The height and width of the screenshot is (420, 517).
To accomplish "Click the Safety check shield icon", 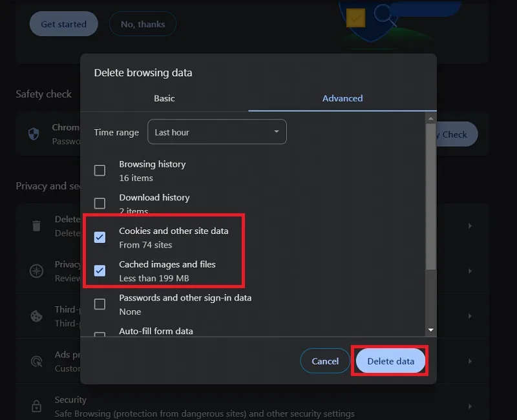I will [x=34, y=134].
